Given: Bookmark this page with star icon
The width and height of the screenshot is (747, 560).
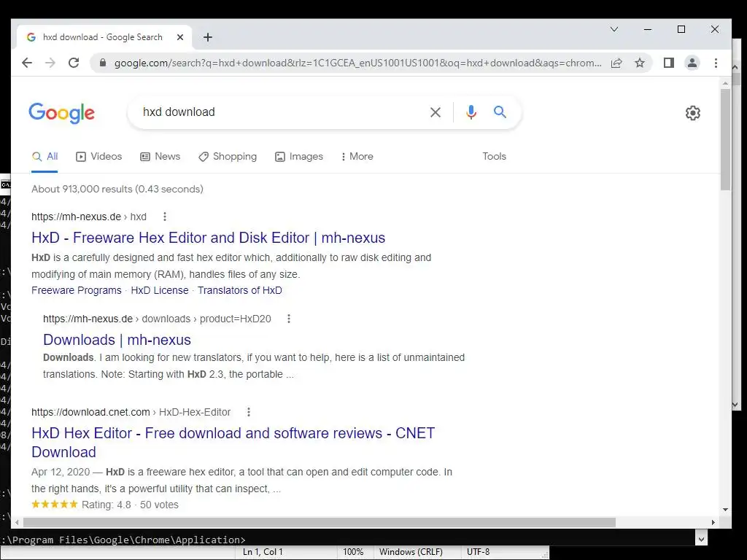Looking at the screenshot, I should [640, 63].
